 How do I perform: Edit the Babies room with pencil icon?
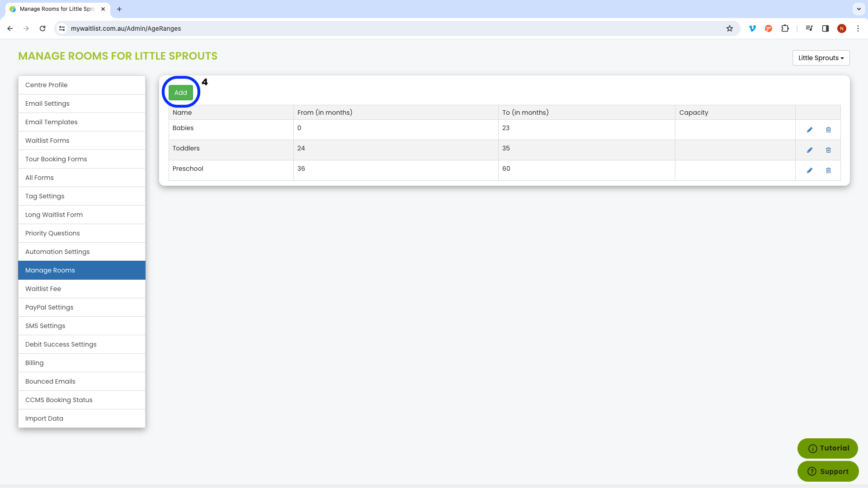[x=810, y=130]
